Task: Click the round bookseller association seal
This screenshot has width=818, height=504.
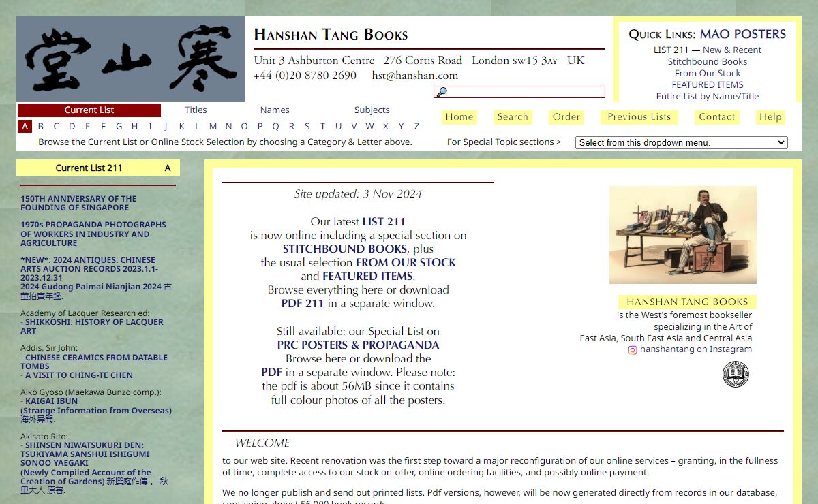Action: pos(736,375)
